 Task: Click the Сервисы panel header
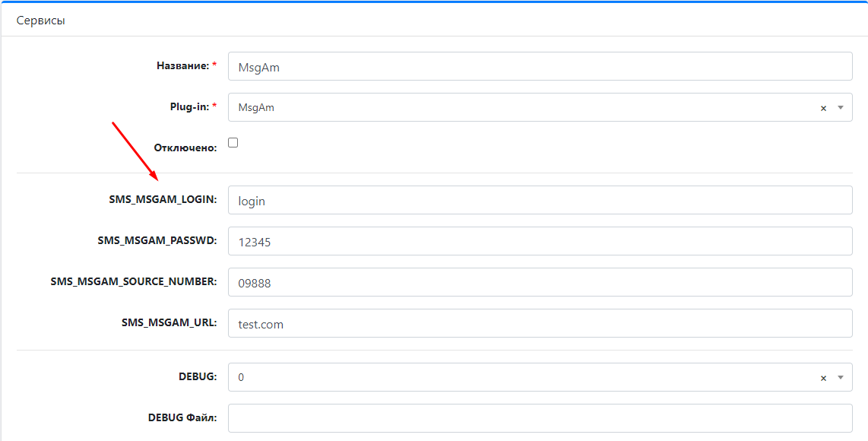pyautogui.click(x=434, y=21)
